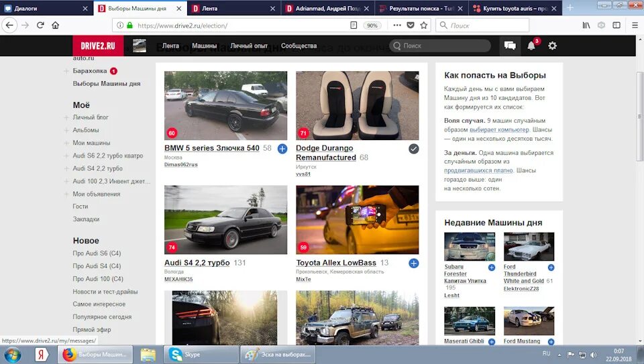
Task: Follow BMW 5 series with plus icon
Action: [x=282, y=149]
